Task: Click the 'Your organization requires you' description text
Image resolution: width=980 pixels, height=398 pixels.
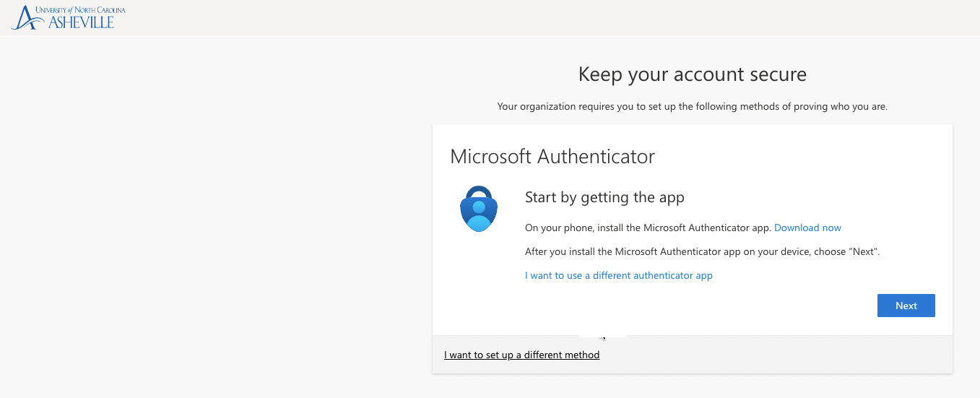Action: [x=692, y=106]
